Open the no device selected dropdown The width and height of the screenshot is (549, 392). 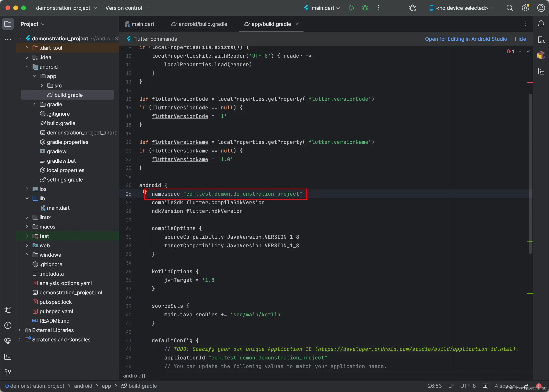(x=462, y=8)
